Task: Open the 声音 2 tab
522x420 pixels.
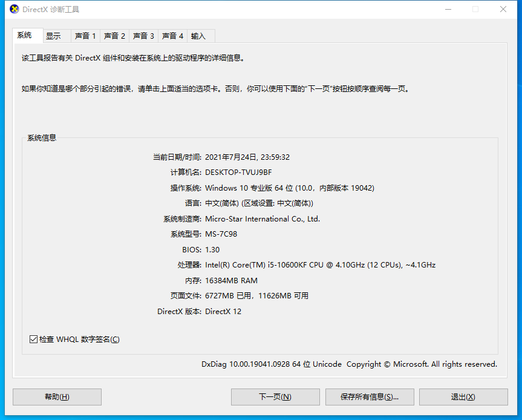Action: (x=114, y=36)
